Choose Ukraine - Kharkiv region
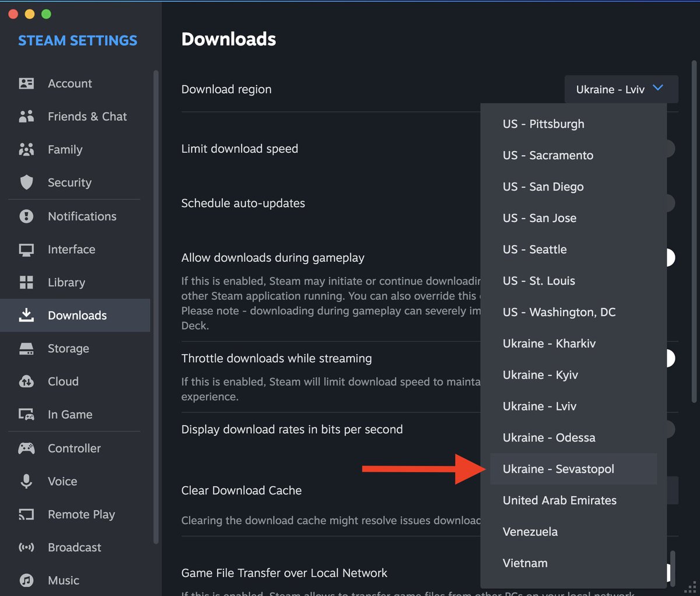The height and width of the screenshot is (596, 700). [x=573, y=343]
